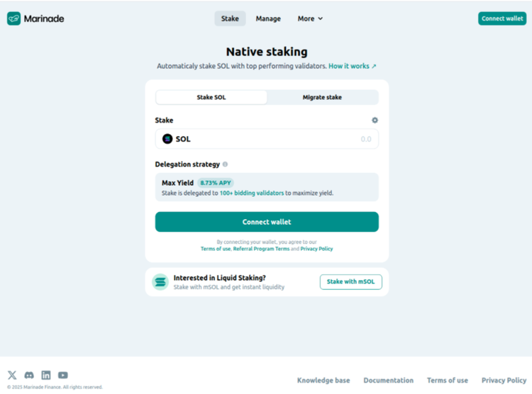Open the YouTube social icon

click(x=63, y=375)
